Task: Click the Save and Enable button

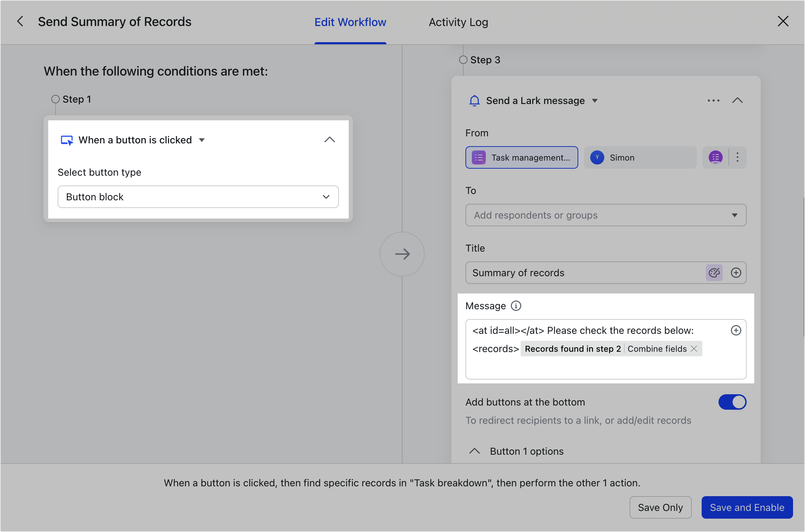Action: [x=747, y=507]
